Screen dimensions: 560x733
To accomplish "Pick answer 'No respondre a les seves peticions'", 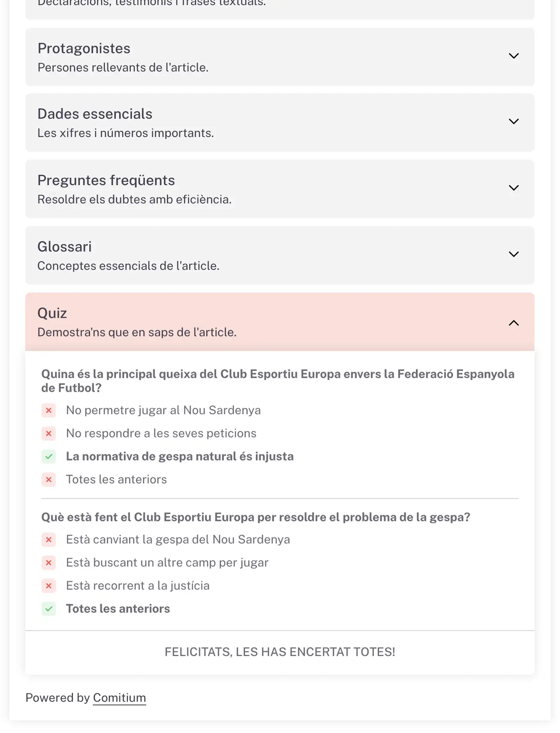I will tap(161, 433).
